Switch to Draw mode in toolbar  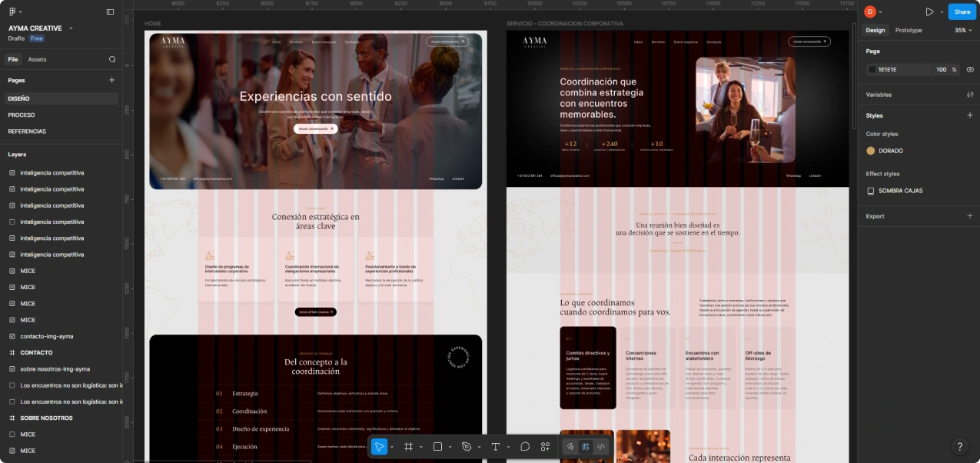tap(570, 446)
